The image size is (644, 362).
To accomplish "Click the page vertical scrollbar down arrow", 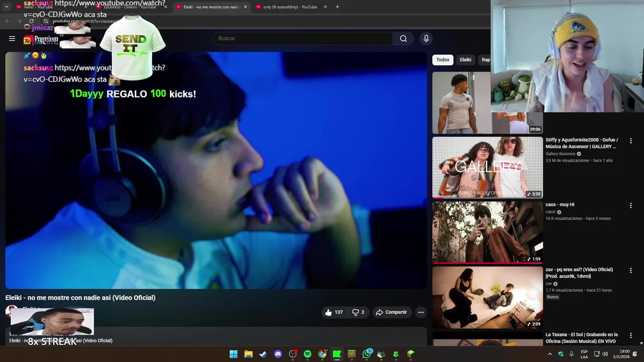I will pos(641,343).
